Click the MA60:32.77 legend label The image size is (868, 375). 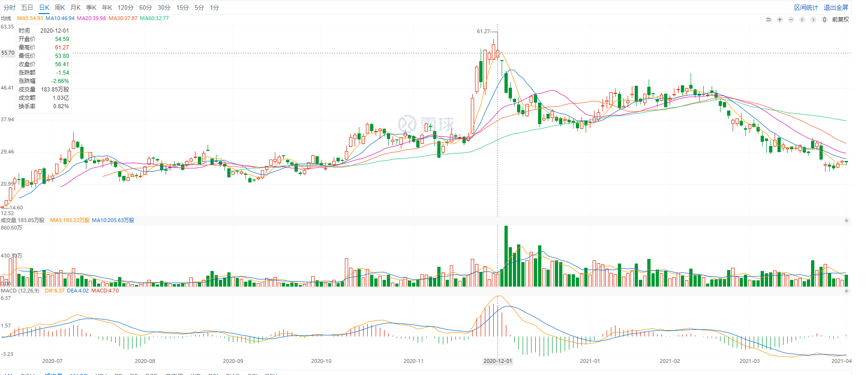tap(154, 18)
